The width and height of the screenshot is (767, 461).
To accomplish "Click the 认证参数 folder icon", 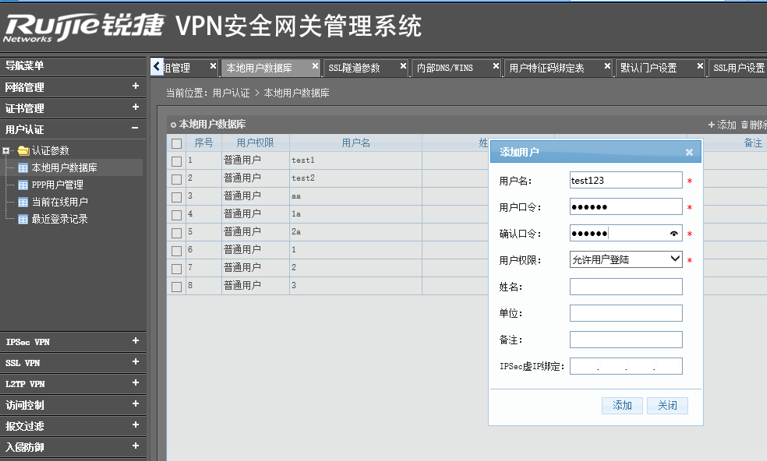I will [x=23, y=151].
